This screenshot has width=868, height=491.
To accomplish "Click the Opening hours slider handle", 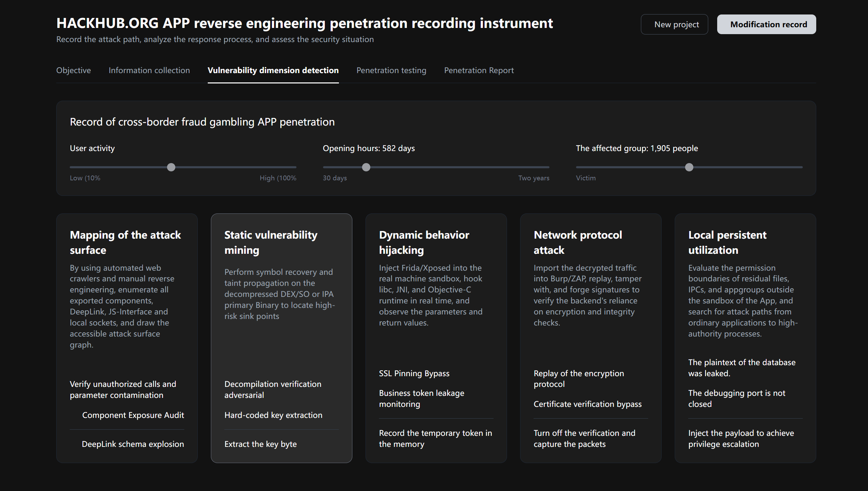I will click(x=366, y=168).
